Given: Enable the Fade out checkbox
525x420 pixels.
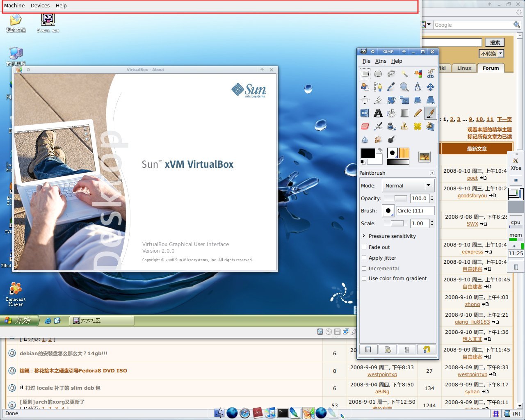Looking at the screenshot, I should coord(364,247).
